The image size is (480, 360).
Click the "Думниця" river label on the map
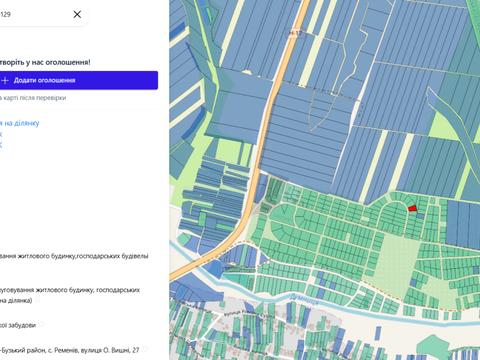click(305, 299)
